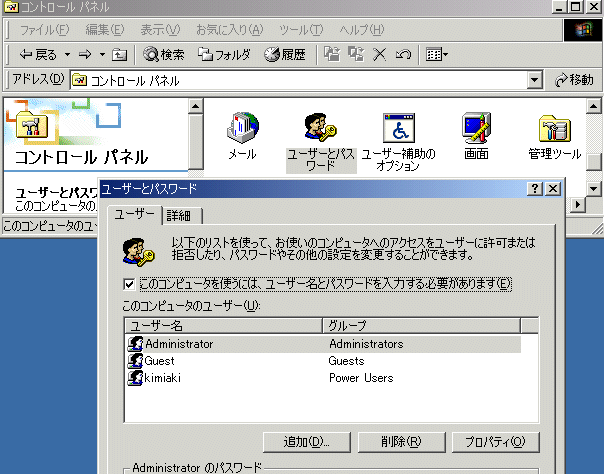Click the 戻る back arrow button
The height and width of the screenshot is (474, 604).
38,55
